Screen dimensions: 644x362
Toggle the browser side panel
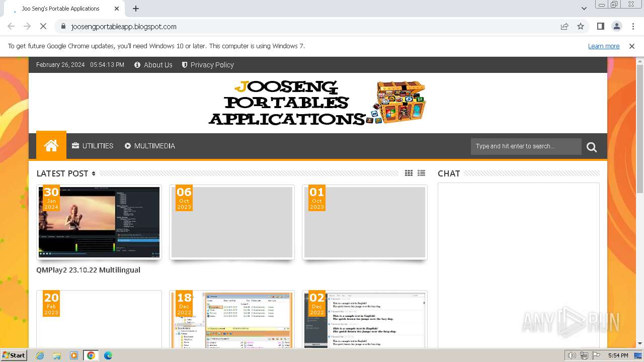(601, 27)
